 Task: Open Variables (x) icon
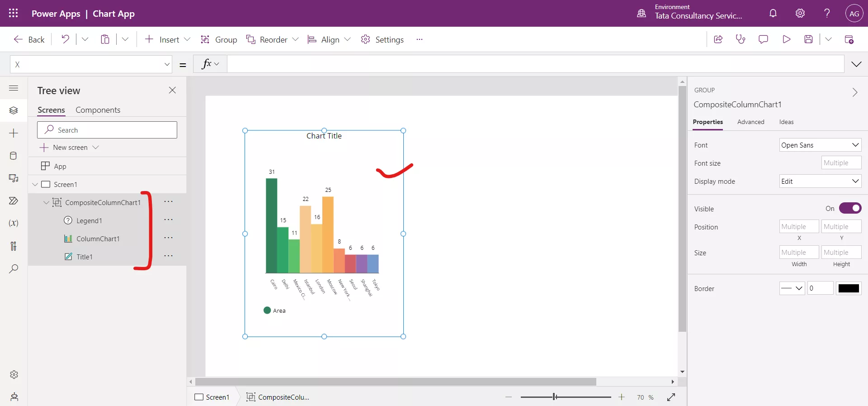click(14, 223)
